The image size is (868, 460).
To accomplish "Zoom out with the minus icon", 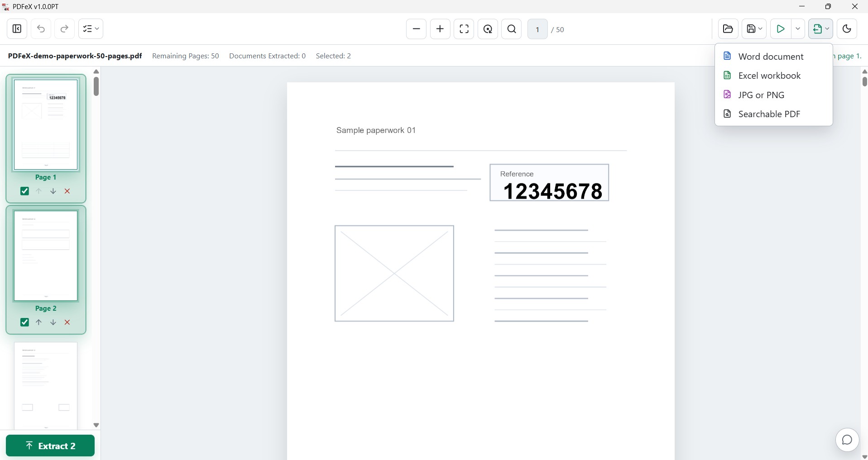I will click(x=416, y=29).
